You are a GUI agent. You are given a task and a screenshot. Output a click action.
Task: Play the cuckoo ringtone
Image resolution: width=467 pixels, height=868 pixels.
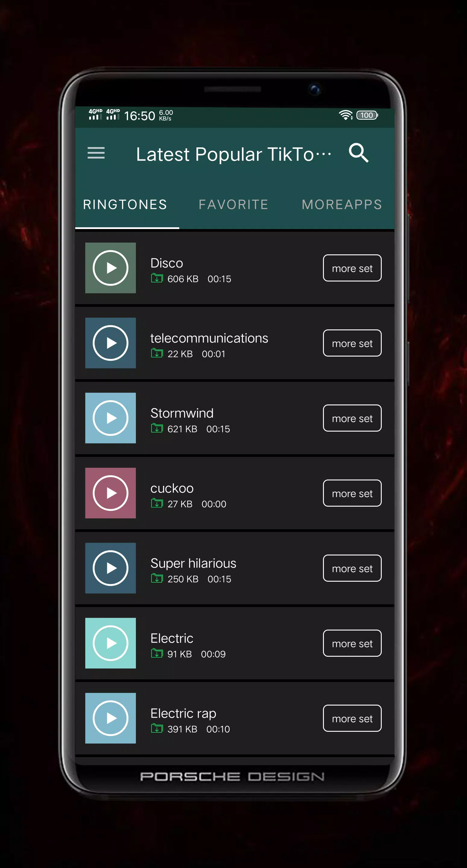click(111, 493)
